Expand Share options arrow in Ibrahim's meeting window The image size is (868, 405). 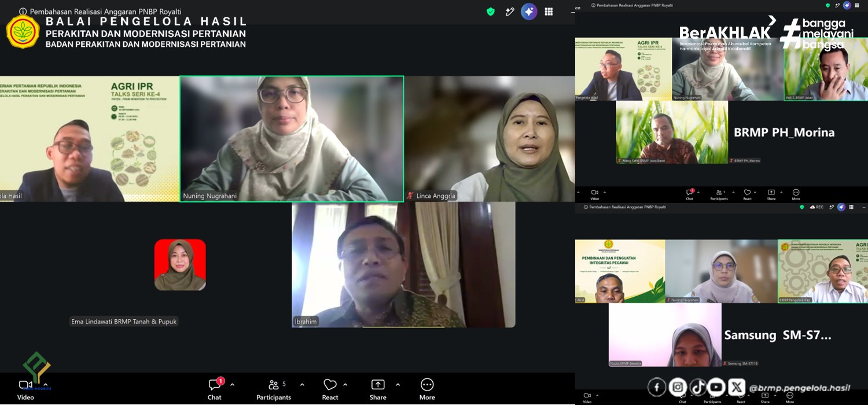pyautogui.click(x=398, y=385)
